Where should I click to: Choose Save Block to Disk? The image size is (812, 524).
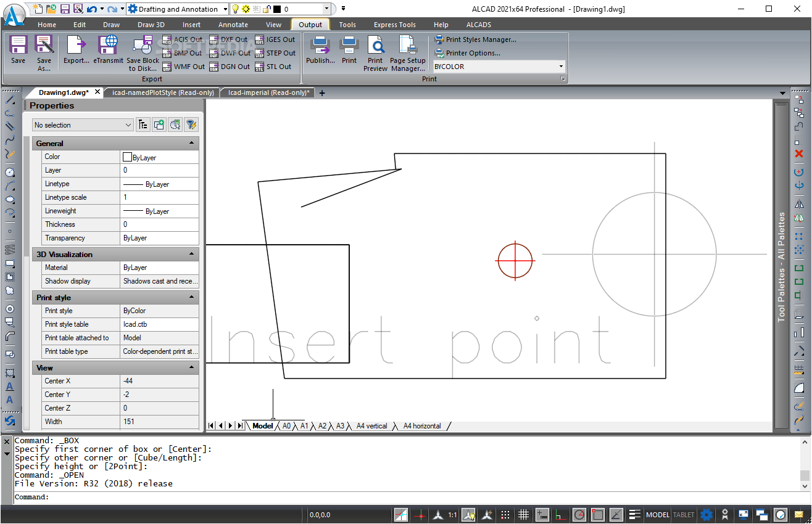(143, 53)
